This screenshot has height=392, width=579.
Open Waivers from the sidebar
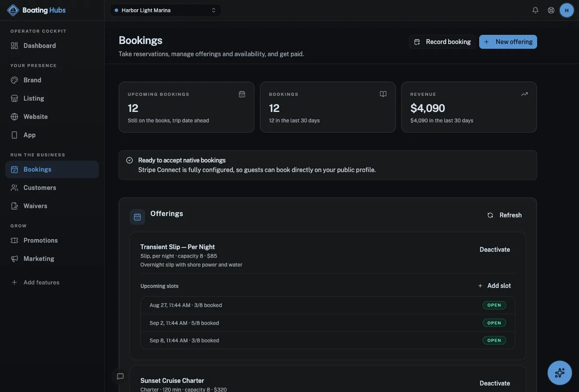[52, 206]
